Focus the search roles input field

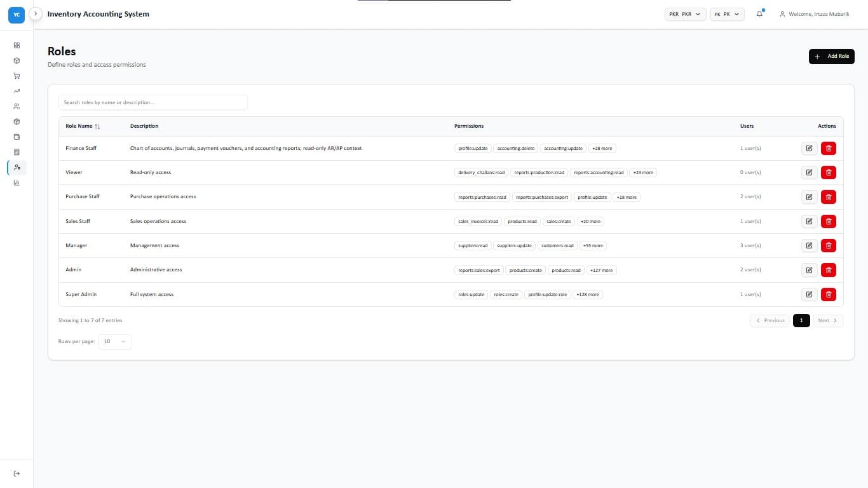click(x=153, y=102)
